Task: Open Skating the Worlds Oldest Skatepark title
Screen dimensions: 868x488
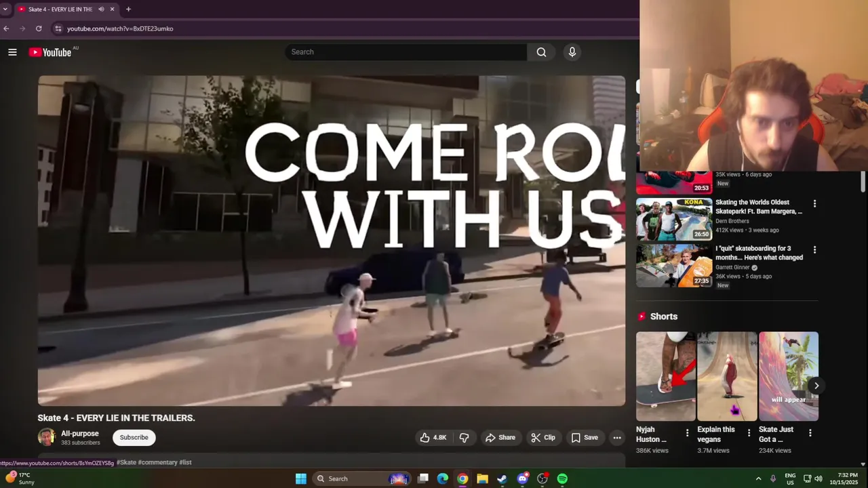Action: [x=759, y=207]
